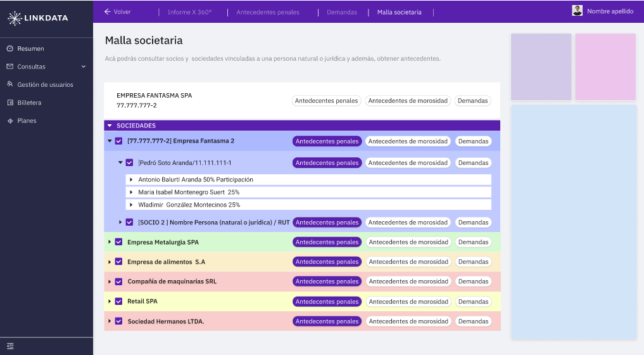Click Volver to go back

(122, 12)
